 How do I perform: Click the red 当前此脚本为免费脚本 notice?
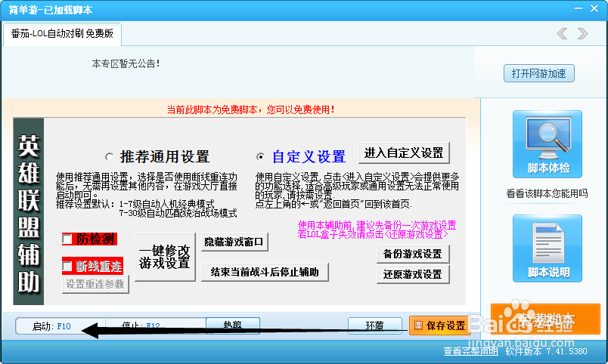click(250, 110)
